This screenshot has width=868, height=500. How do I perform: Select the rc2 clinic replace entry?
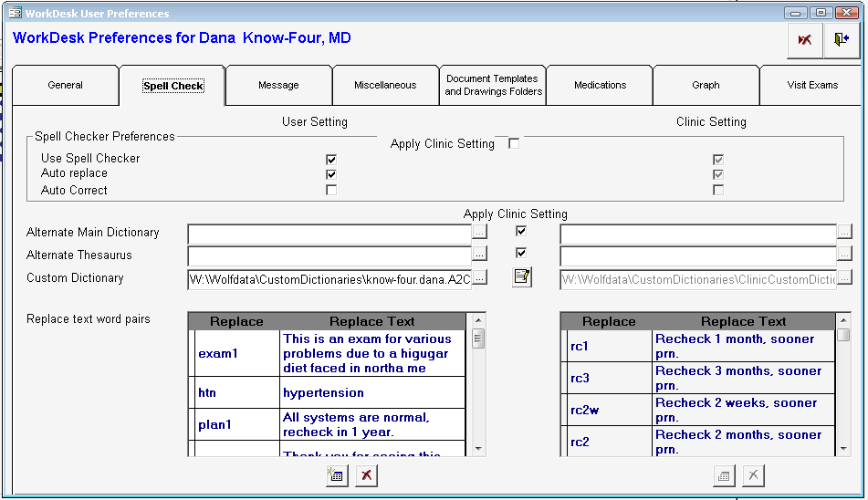tap(610, 442)
